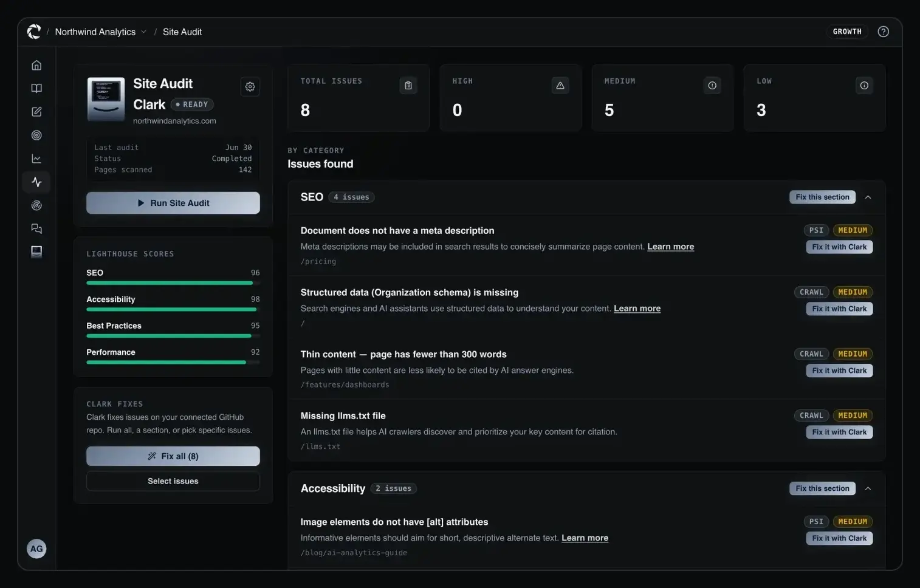Open the line chart icon in sidebar
This screenshot has height=588, width=920.
pyautogui.click(x=36, y=159)
